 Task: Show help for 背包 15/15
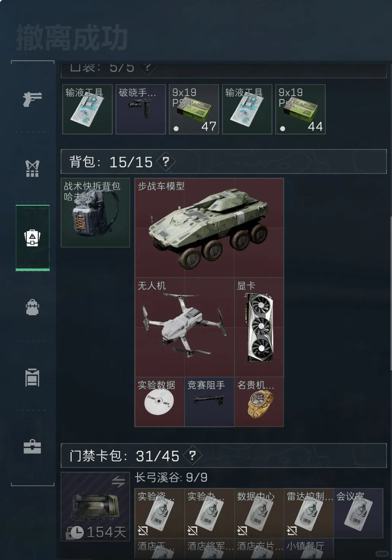166,162
